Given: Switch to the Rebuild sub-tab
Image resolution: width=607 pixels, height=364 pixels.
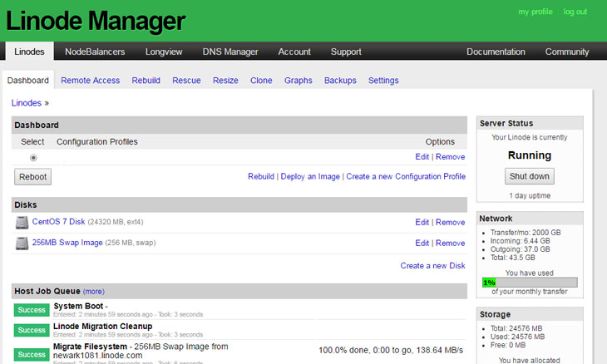Looking at the screenshot, I should coord(146,80).
